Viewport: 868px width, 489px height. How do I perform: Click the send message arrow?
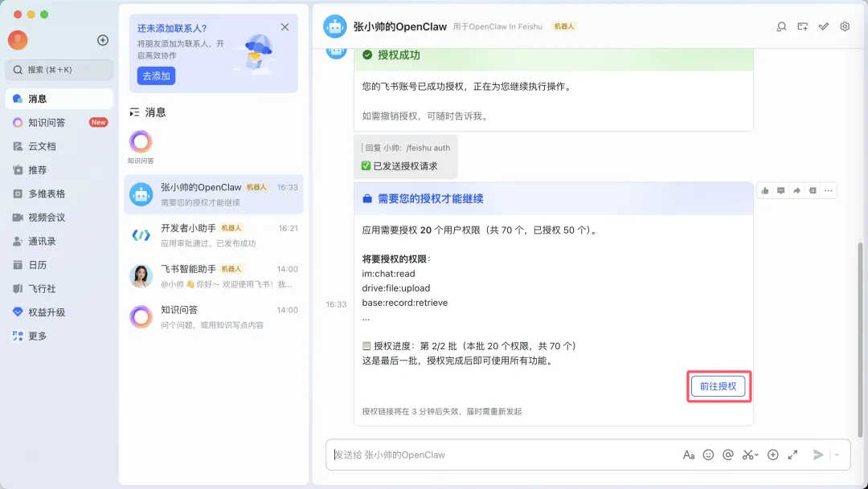(818, 454)
